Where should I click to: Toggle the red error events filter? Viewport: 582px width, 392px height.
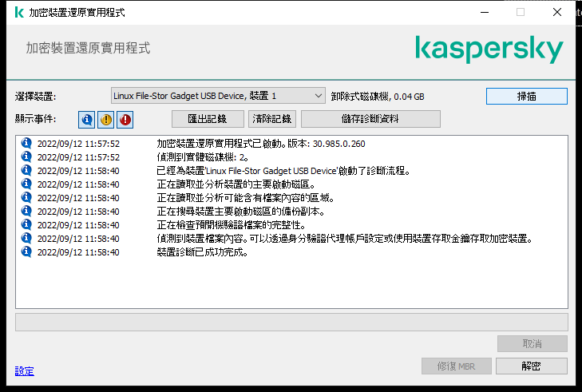[125, 120]
